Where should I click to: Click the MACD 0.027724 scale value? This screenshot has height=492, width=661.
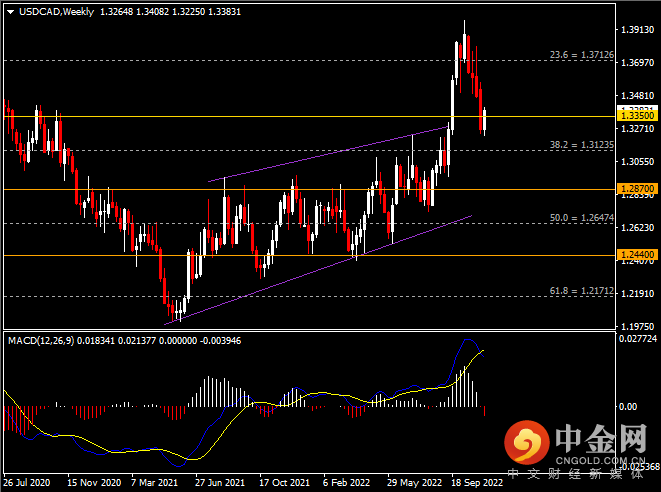[638, 339]
